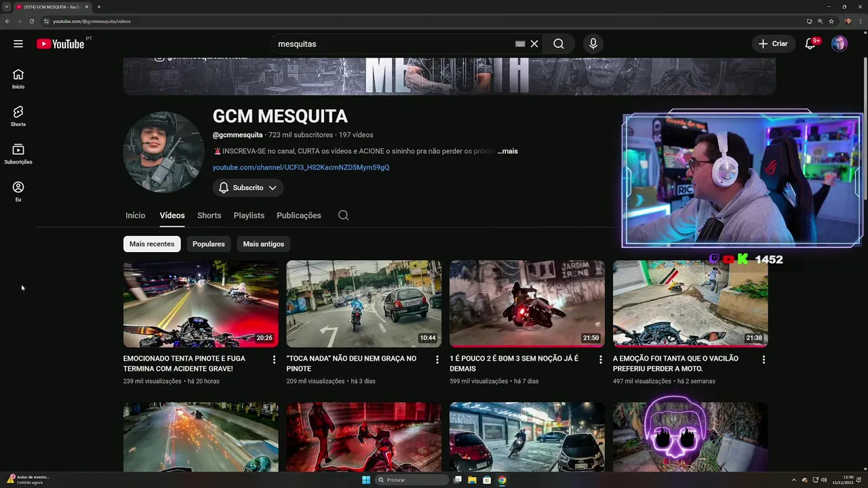The image size is (868, 488).
Task: Switch to the channel Shorts tab
Action: 209,216
